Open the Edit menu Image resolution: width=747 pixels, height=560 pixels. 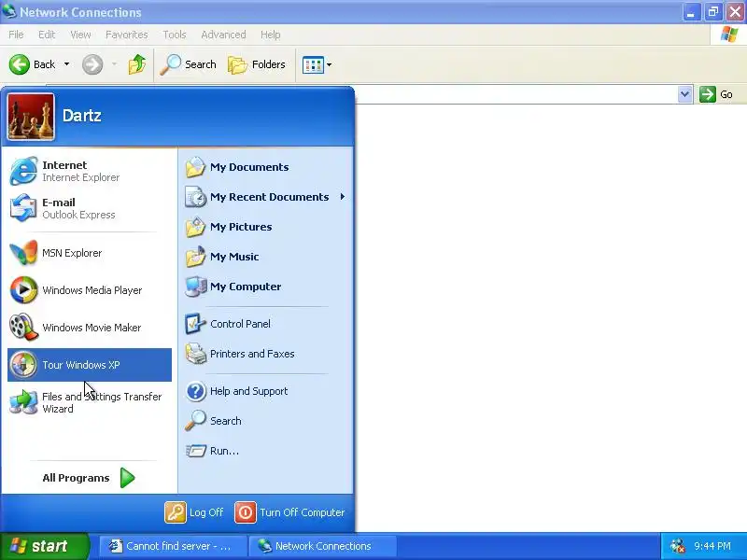click(x=47, y=35)
